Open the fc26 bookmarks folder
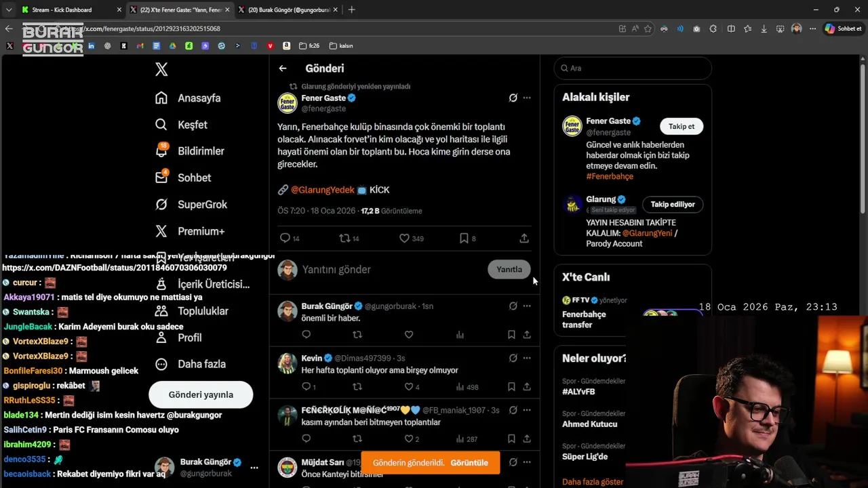Viewport: 868px width, 488px height. coord(309,45)
